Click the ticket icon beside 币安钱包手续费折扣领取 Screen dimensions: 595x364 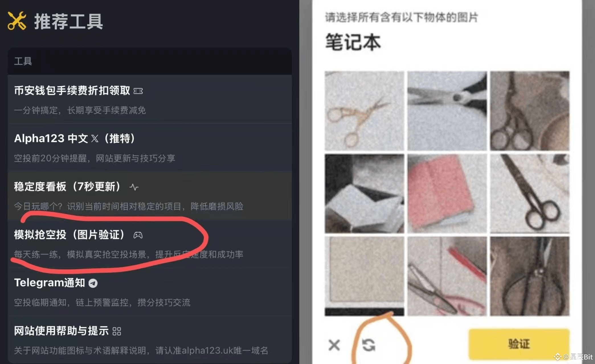pos(138,91)
